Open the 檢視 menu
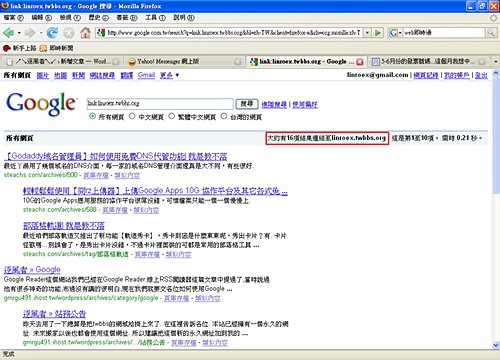Viewport: 500px width, 360px height. coord(70,18)
